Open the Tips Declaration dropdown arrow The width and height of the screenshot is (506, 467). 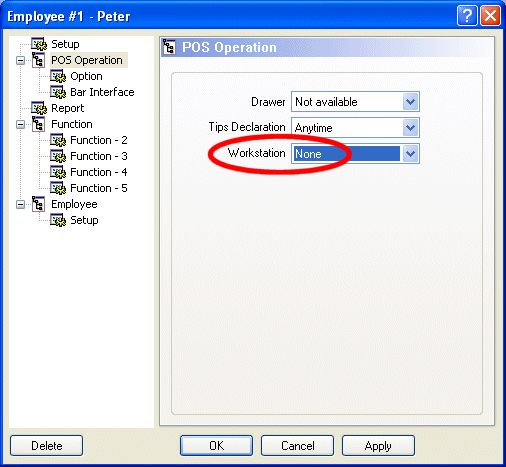pos(410,128)
